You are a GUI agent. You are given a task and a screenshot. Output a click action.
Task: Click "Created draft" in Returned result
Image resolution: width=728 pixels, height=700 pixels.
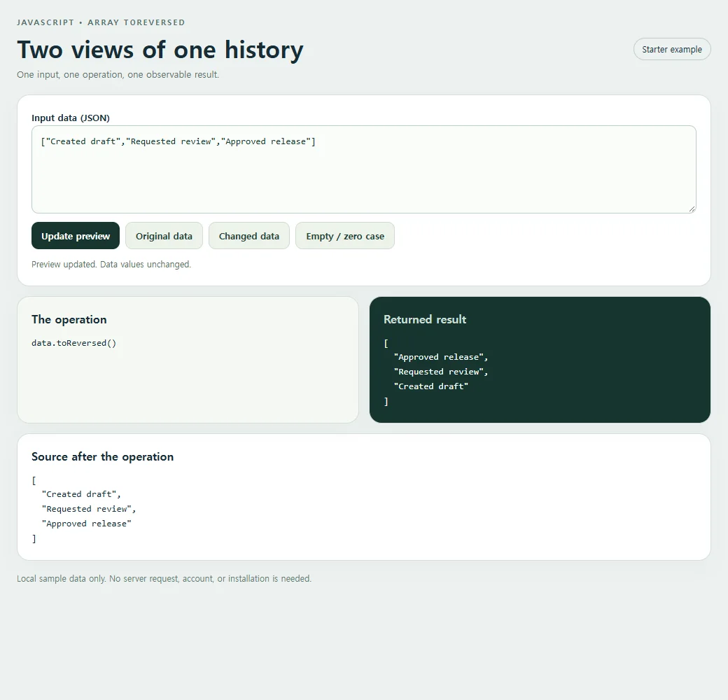(x=431, y=386)
